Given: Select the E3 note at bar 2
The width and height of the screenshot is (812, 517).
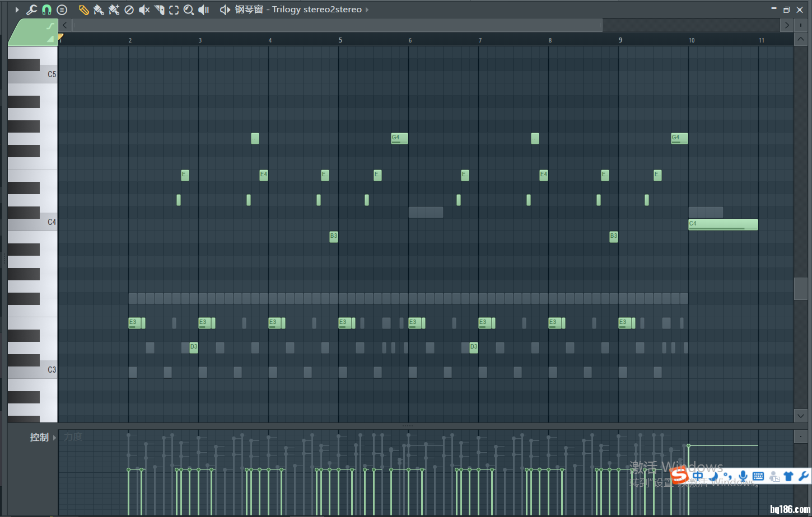Looking at the screenshot, I should tap(135, 323).
